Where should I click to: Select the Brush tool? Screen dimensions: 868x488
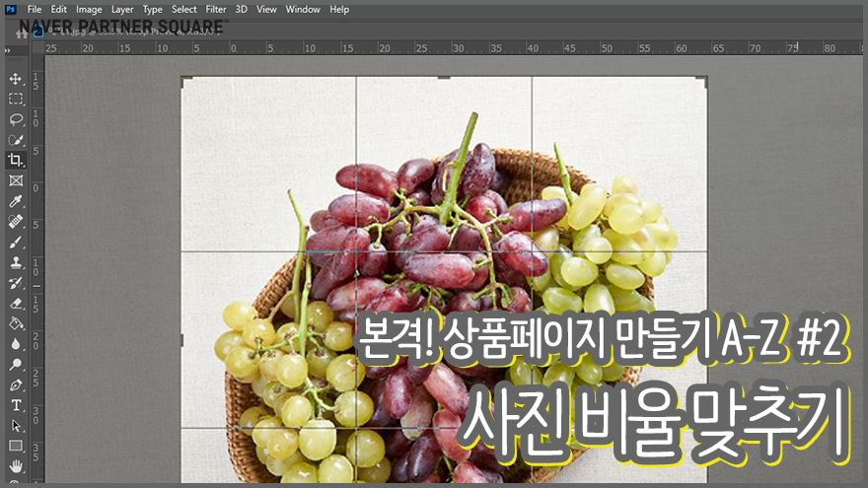[16, 242]
